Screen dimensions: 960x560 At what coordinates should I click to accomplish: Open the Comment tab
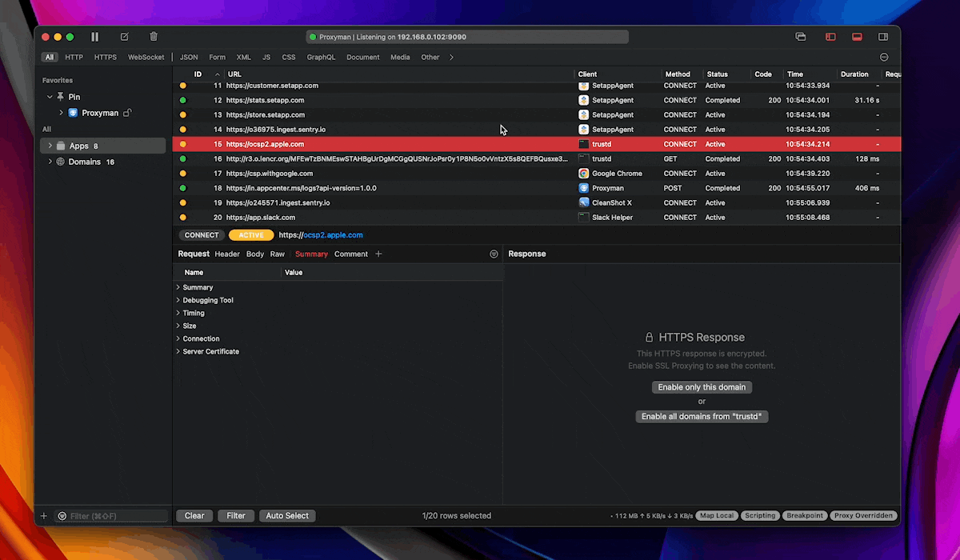coord(351,254)
